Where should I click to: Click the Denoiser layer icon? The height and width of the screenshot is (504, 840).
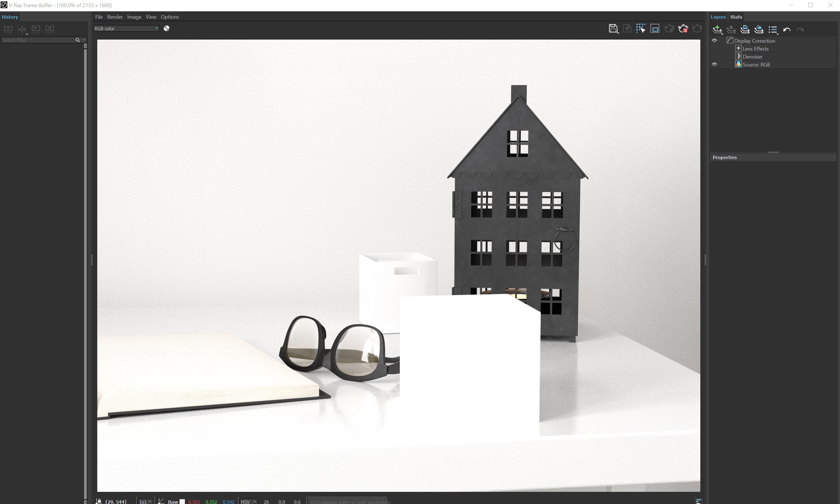click(x=738, y=56)
